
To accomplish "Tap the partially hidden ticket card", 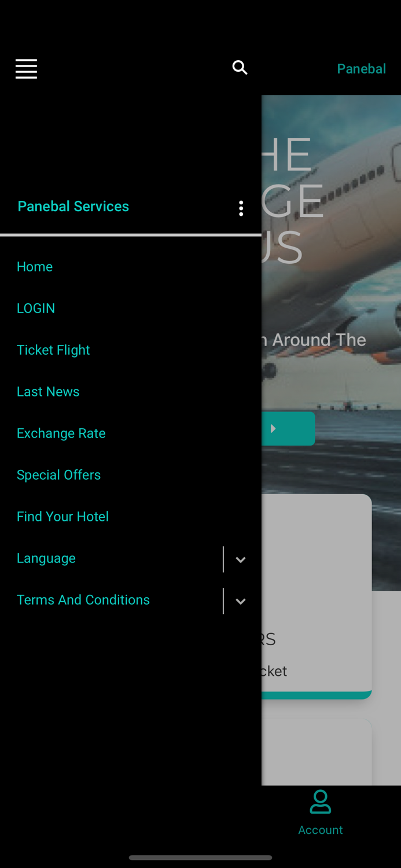I will [x=317, y=596].
